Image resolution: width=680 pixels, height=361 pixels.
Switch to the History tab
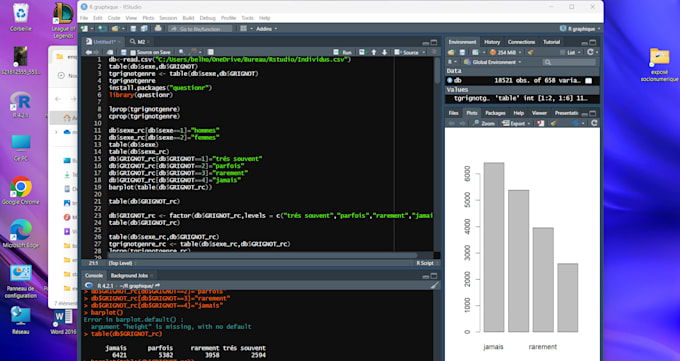pyautogui.click(x=492, y=42)
